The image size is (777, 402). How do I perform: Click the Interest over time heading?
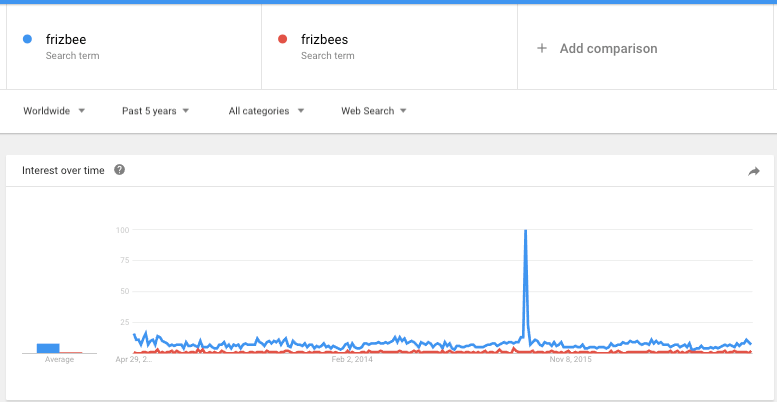[x=63, y=171]
